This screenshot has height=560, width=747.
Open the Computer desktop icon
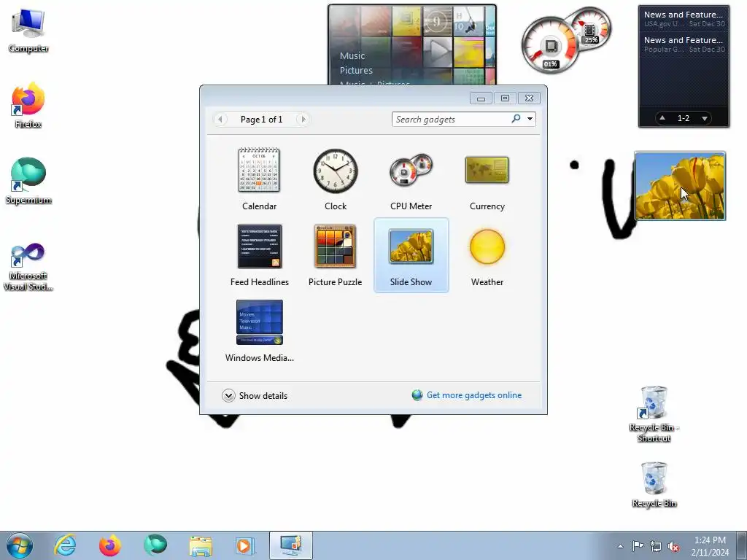[x=28, y=31]
